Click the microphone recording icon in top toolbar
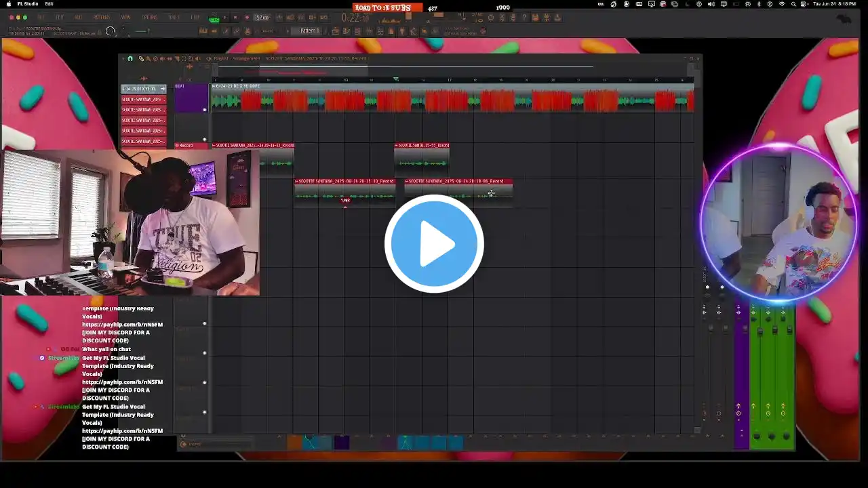The height and width of the screenshot is (488, 868). [513, 18]
